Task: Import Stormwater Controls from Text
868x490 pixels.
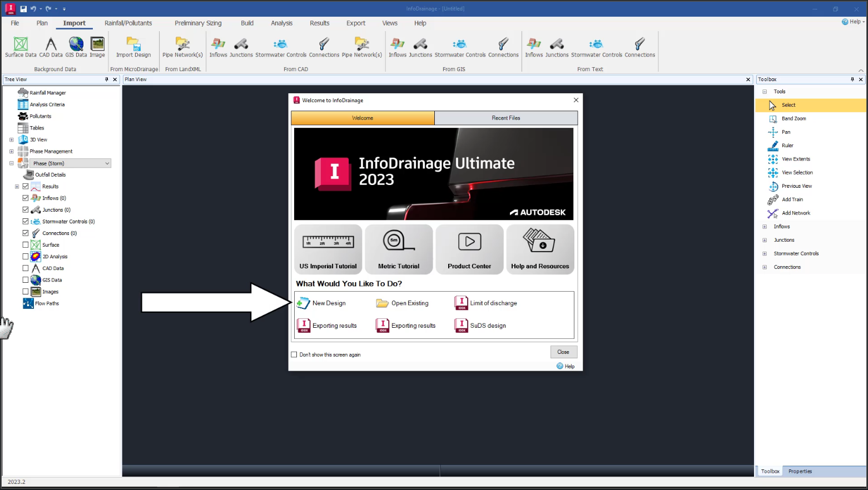Action: tap(596, 47)
